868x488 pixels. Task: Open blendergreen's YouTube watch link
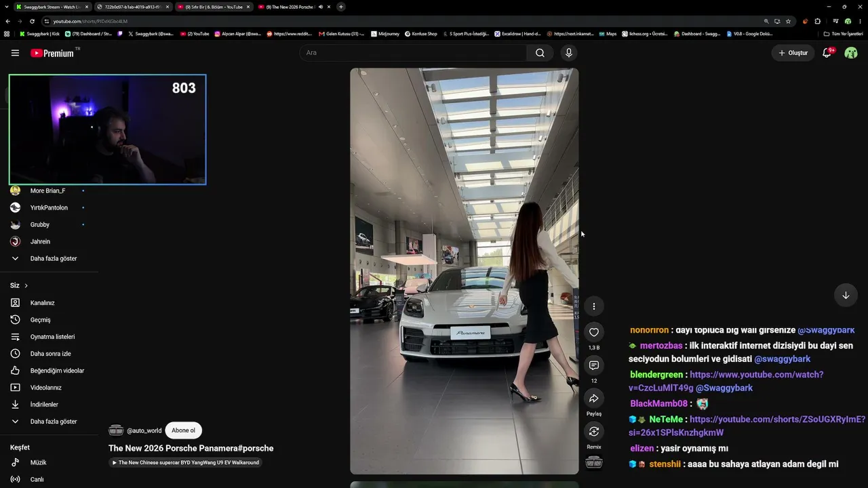[x=726, y=381]
